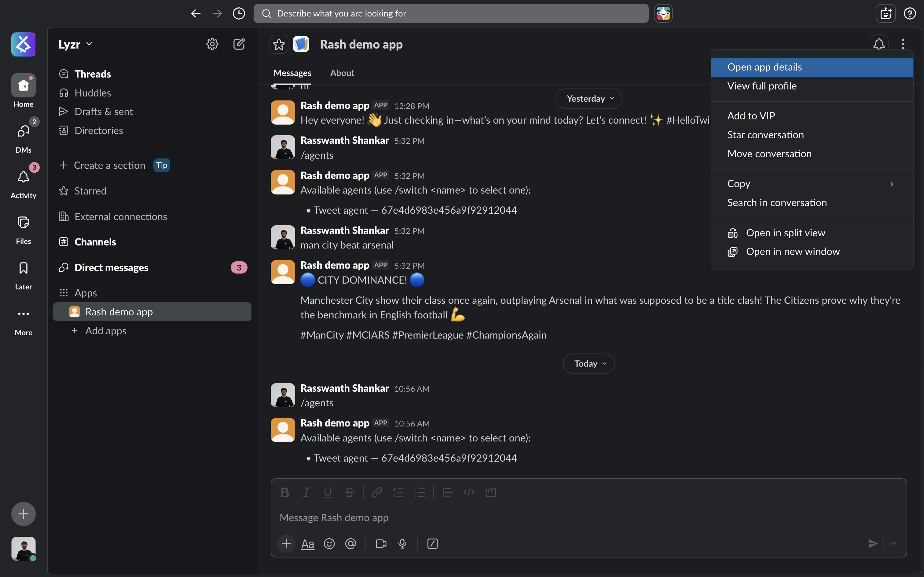Expand the Lyzr workspace dropdown
Screen dimensions: 924x577
(75, 44)
